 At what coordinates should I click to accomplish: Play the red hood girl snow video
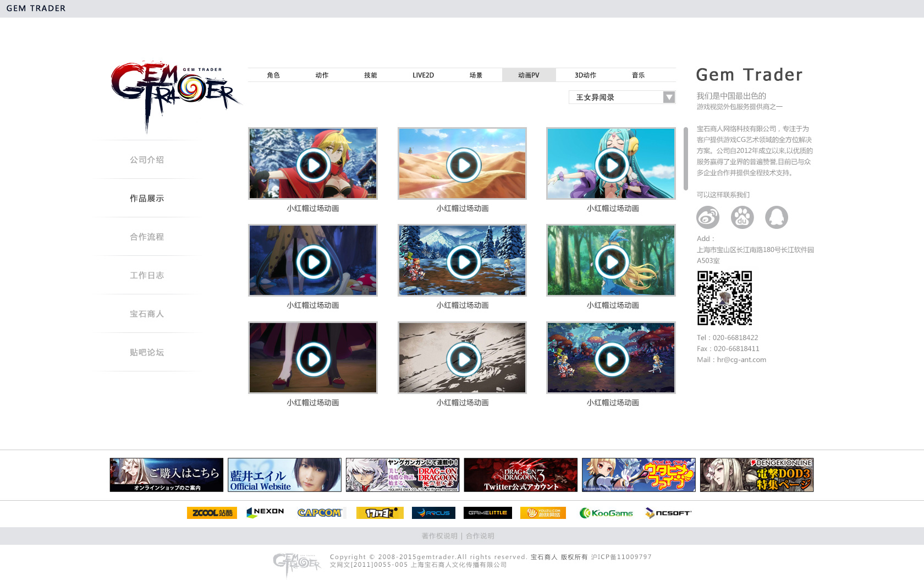313,165
